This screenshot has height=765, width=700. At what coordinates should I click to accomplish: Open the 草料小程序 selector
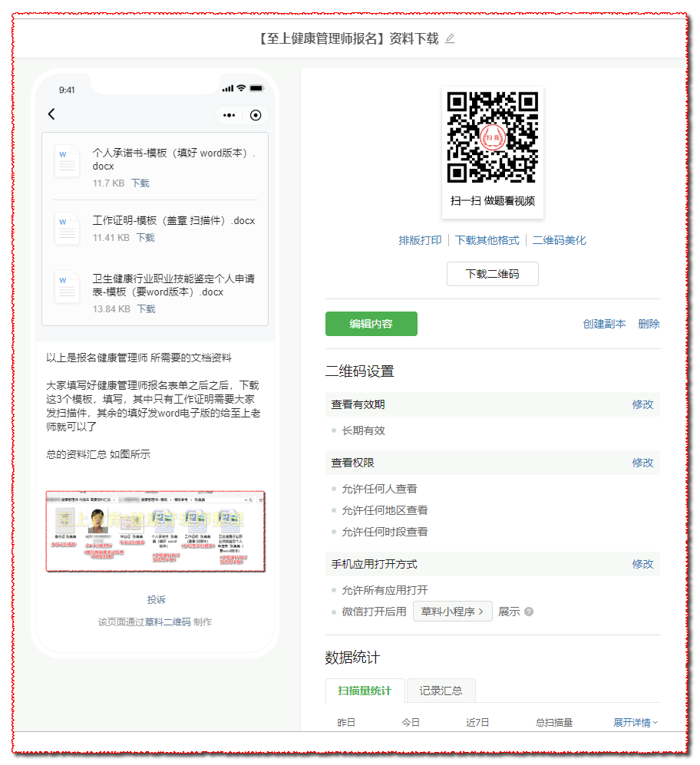coord(452,612)
